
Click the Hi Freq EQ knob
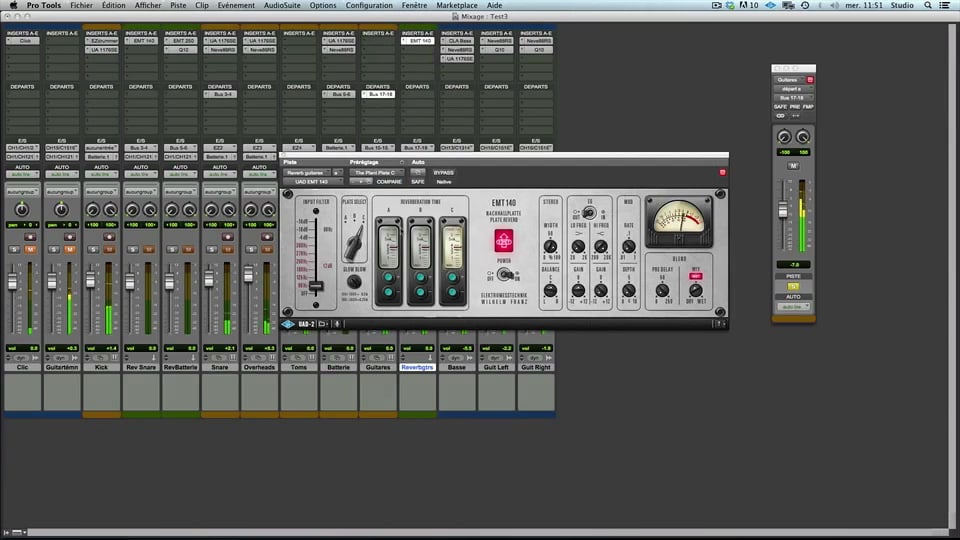tap(601, 247)
